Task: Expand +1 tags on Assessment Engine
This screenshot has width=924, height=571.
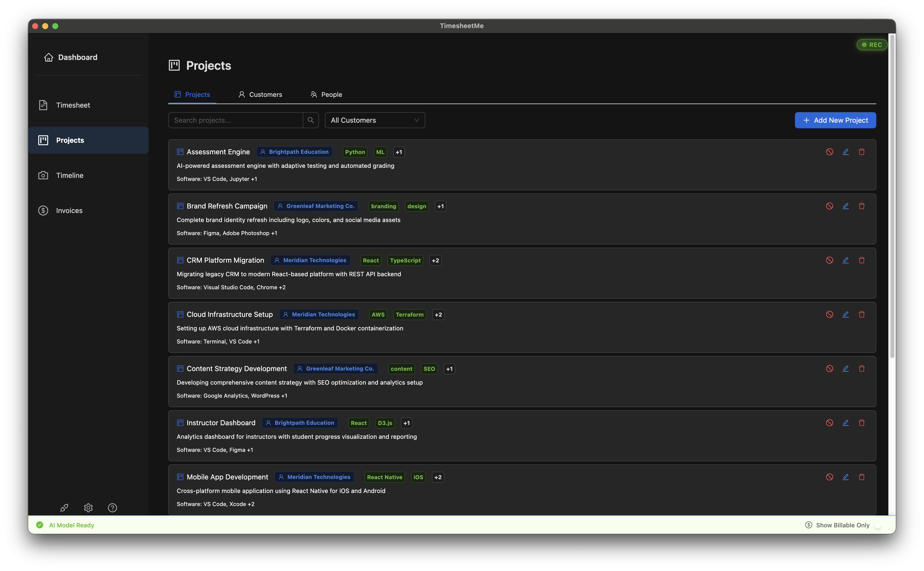Action: click(x=398, y=152)
